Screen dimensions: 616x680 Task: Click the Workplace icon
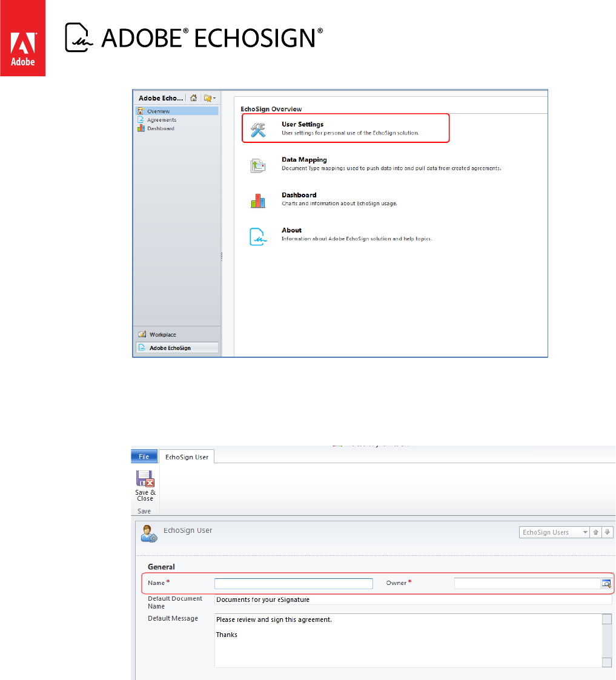142,334
